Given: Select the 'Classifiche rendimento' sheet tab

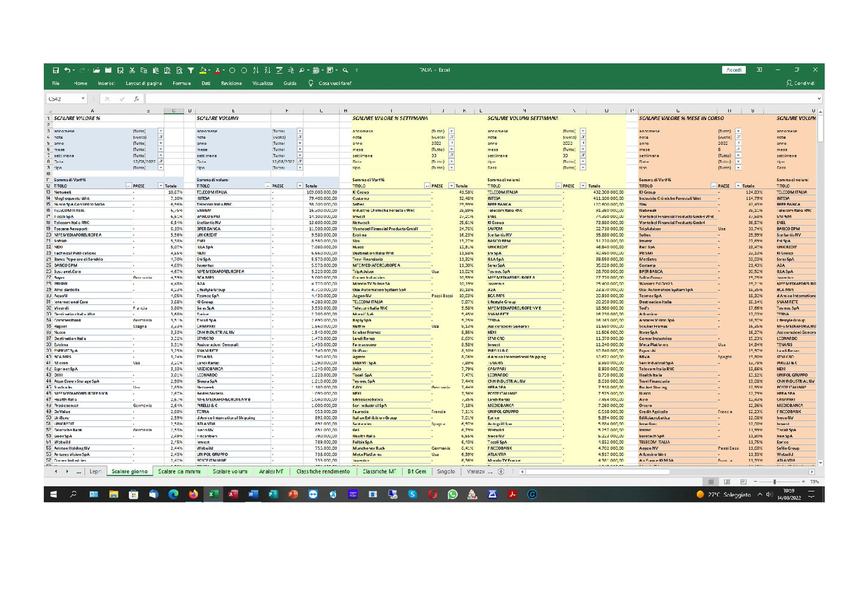Looking at the screenshot, I should (323, 472).
